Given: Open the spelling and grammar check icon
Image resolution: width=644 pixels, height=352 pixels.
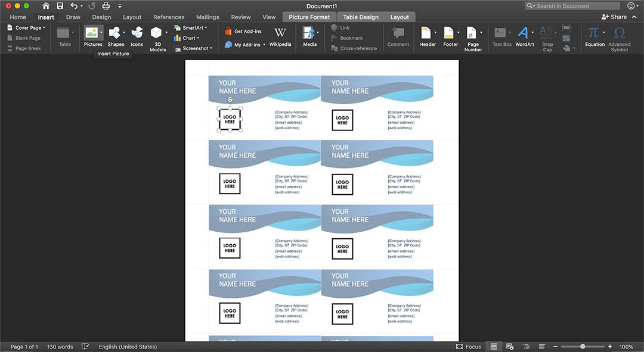Looking at the screenshot, I should 85,347.
